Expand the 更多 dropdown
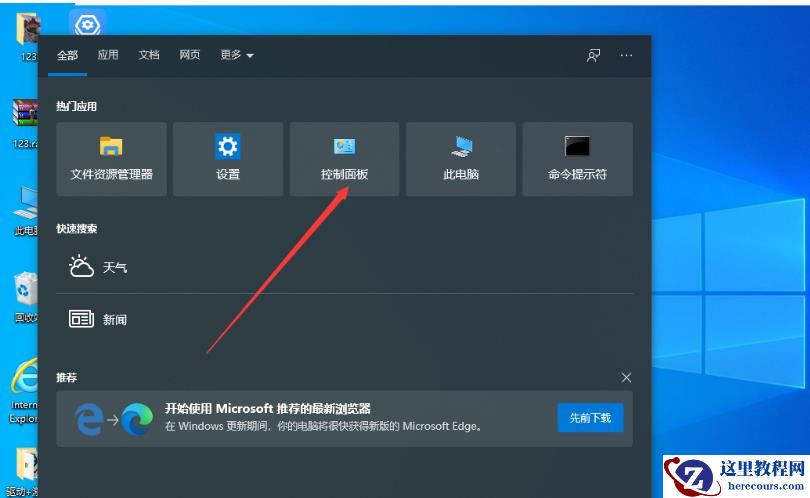This screenshot has width=810, height=498. [x=237, y=55]
